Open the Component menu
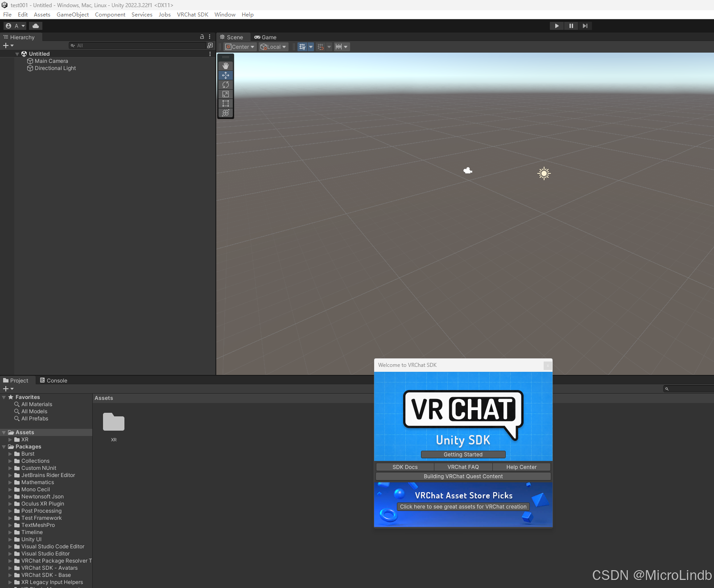The height and width of the screenshot is (588, 714). tap(110, 15)
